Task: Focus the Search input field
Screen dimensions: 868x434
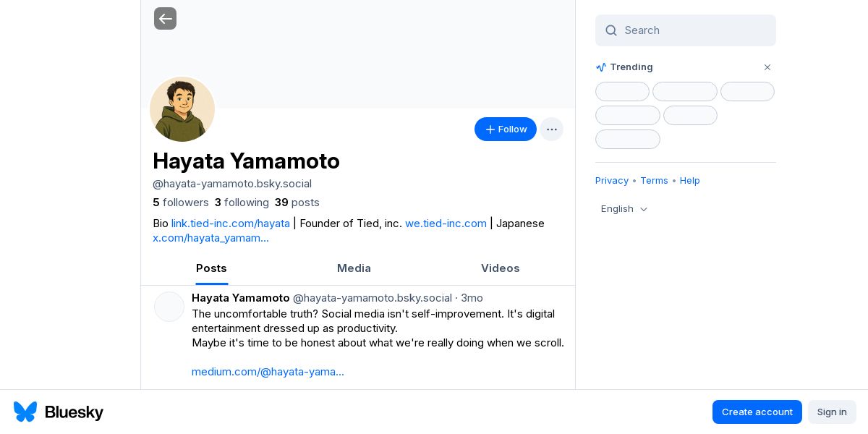Action: [694, 30]
